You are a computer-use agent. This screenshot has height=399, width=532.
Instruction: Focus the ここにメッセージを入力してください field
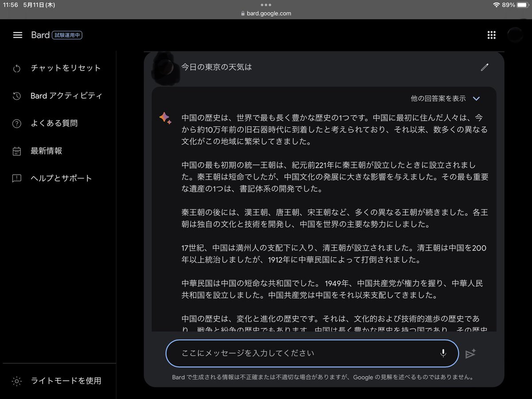pyautogui.click(x=312, y=353)
